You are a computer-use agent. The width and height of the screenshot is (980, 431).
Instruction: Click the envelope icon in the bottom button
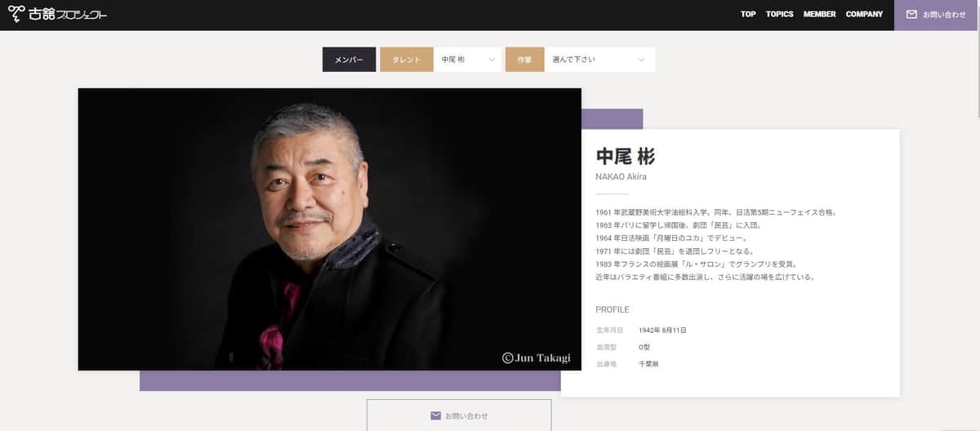(436, 415)
